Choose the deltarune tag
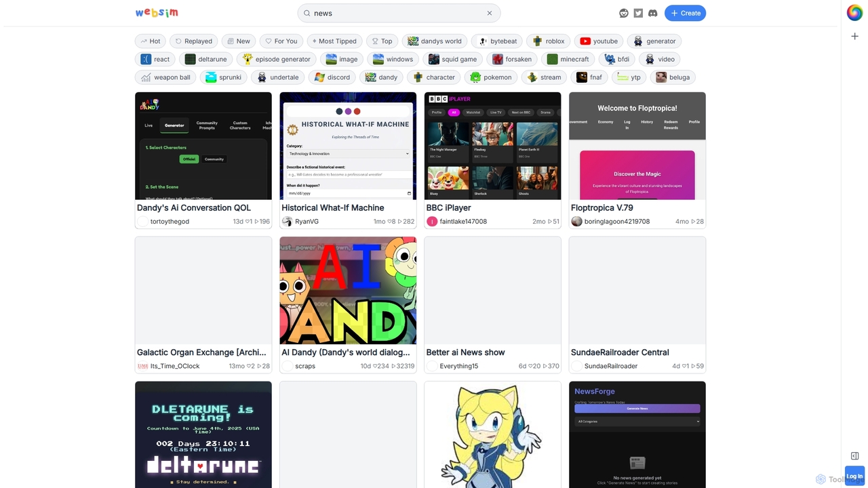The height and width of the screenshot is (488, 868). click(x=206, y=59)
